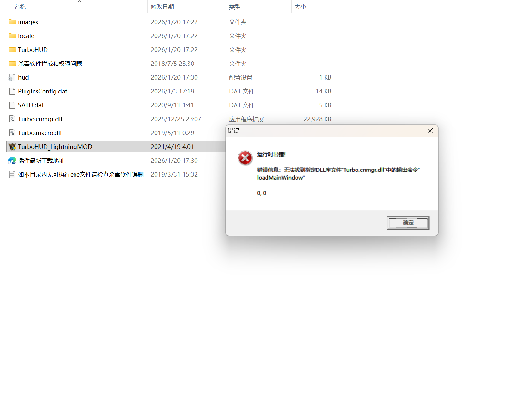Image resolution: width=532 pixels, height=411 pixels.
Task: Close the 错误 dialog window
Action: point(430,131)
